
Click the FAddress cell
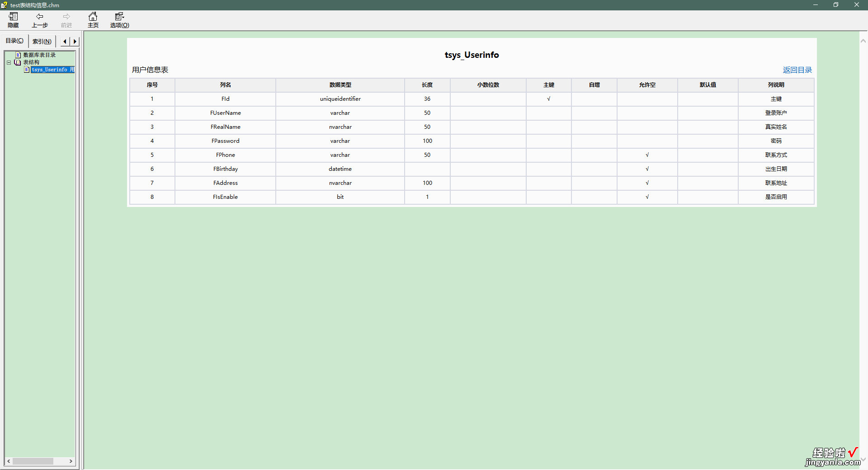point(226,183)
